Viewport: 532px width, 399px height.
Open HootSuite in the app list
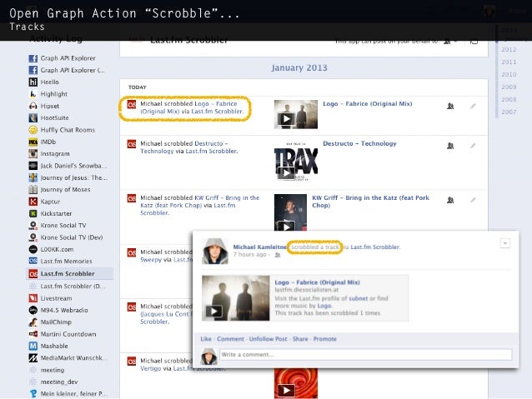point(54,118)
